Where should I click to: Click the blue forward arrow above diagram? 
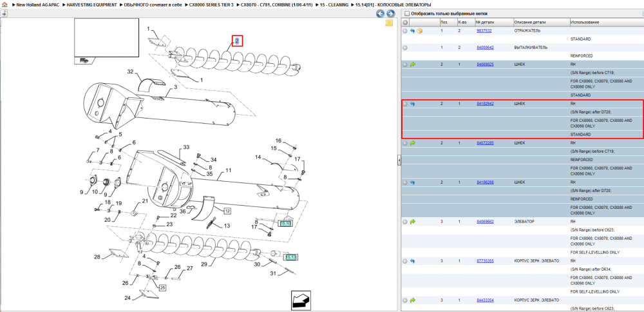391,14
